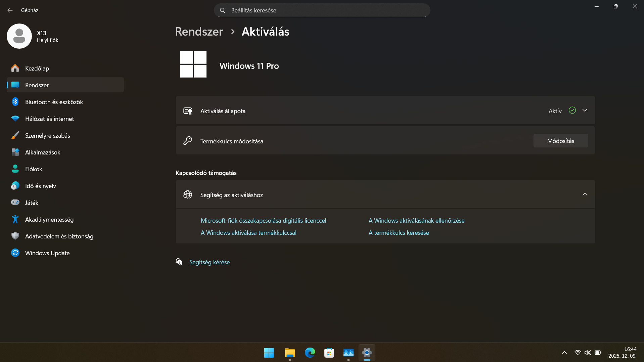This screenshot has height=362, width=644.
Task: Click the Adatvédelem shield icon
Action: pos(15,236)
